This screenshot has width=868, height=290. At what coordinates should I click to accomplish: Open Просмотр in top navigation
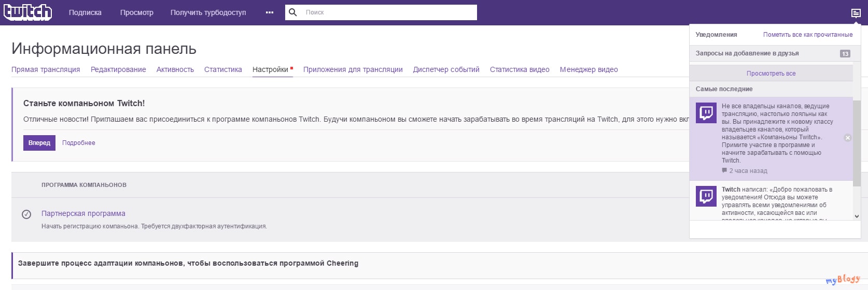pyautogui.click(x=137, y=12)
